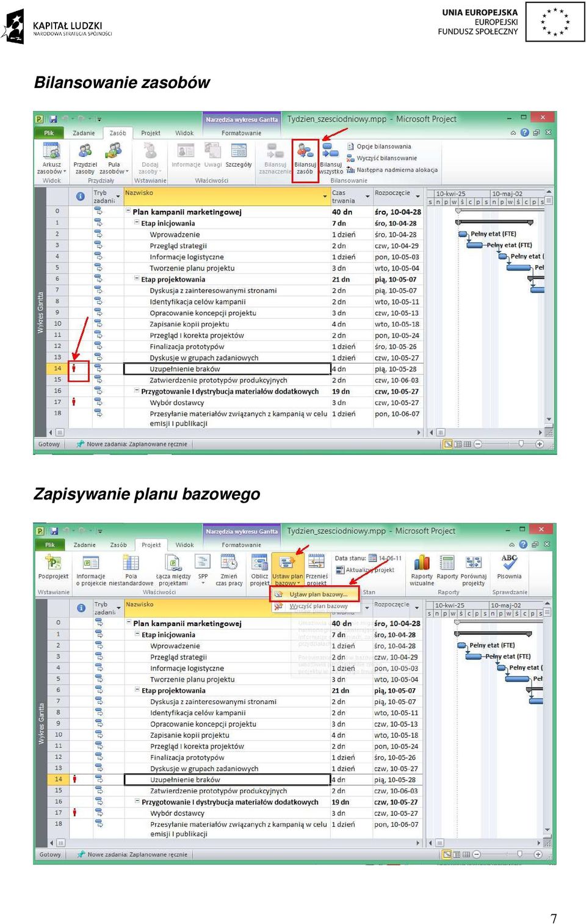
Task: Collapse 'Przygotowanie i dystrybucja' group, upper window
Action: (x=137, y=391)
